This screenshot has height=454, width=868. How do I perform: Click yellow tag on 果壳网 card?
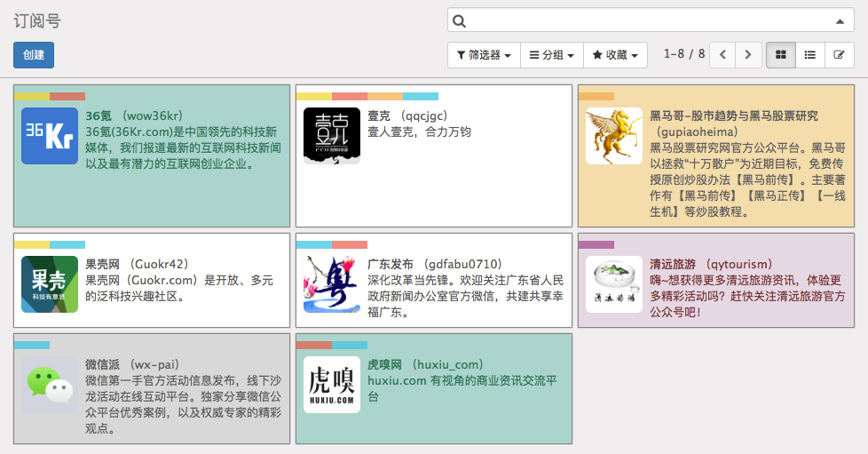point(32,245)
